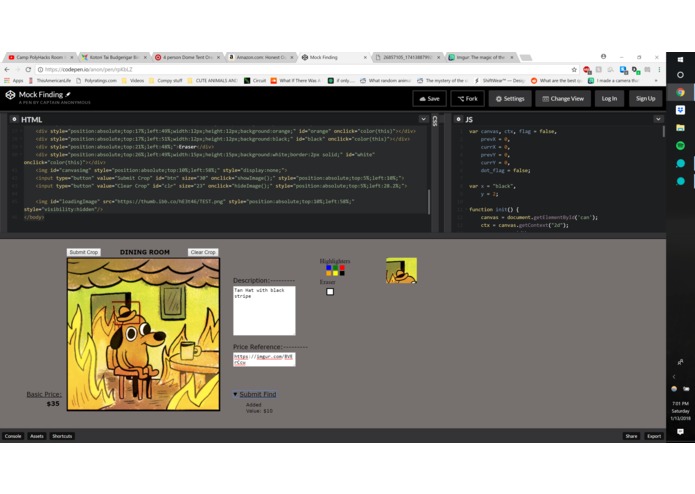
Task: Switch to Amazon.com tab
Action: click(260, 57)
